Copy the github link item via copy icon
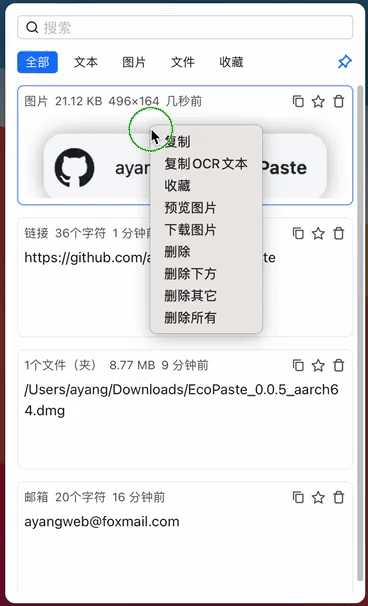 coord(298,233)
